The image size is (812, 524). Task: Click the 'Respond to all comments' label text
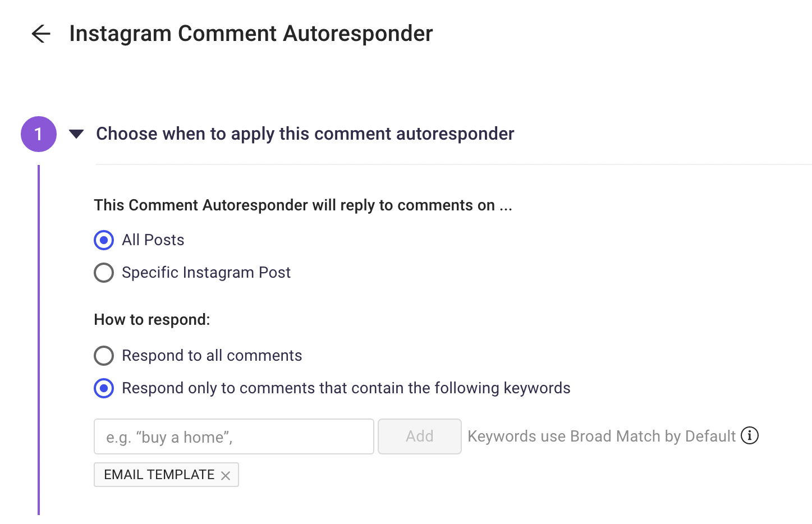212,356
